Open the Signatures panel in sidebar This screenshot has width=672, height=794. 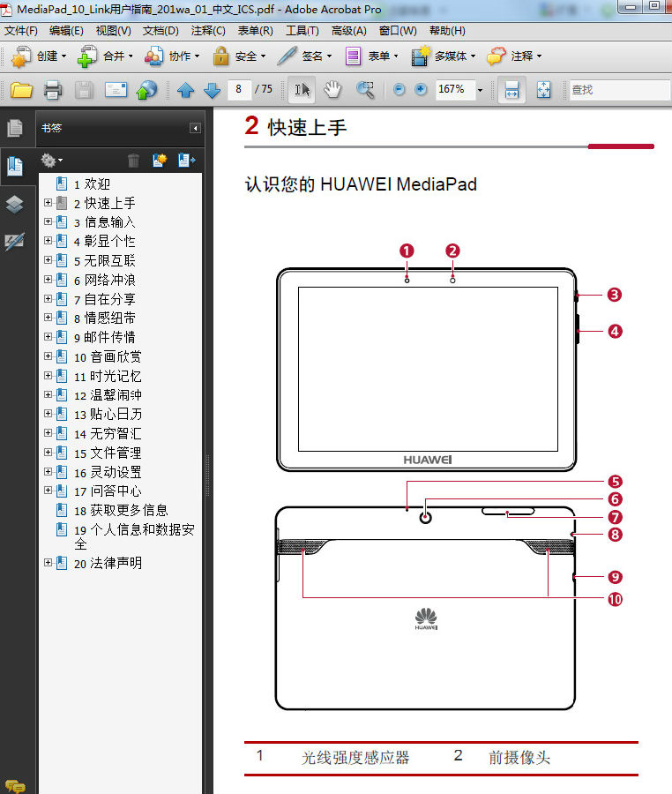click(15, 242)
